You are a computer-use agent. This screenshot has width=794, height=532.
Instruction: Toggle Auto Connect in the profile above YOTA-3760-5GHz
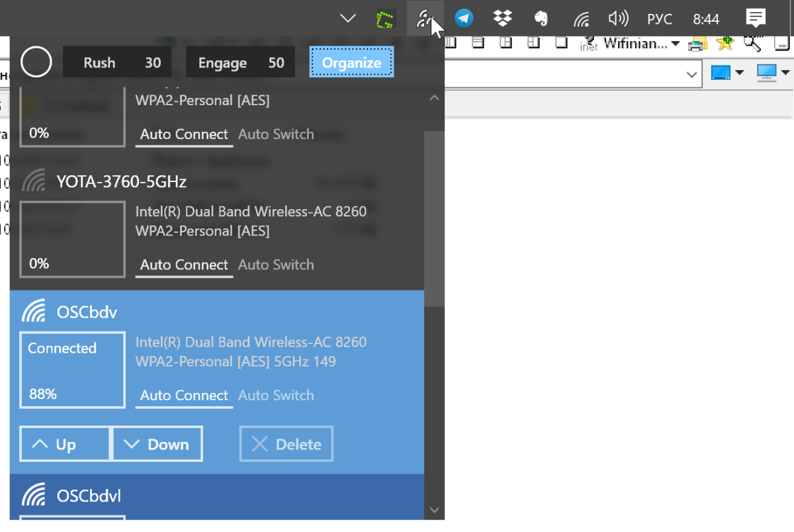(184, 135)
